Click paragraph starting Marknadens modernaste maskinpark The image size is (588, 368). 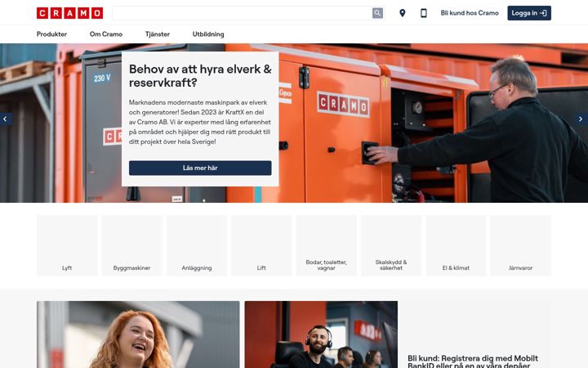click(x=200, y=122)
